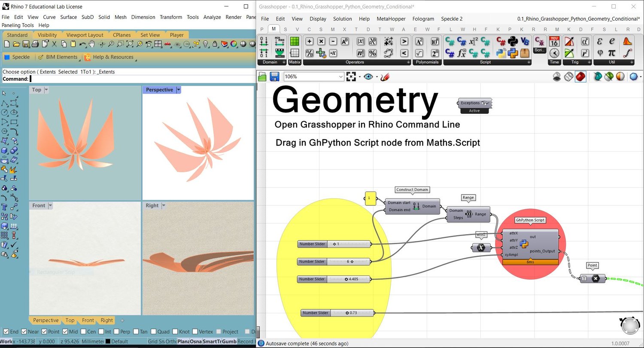Viewport: 644px width, 348px height.
Task: Expand the Script panel dropdown in Grasshopper
Action: 529,62
